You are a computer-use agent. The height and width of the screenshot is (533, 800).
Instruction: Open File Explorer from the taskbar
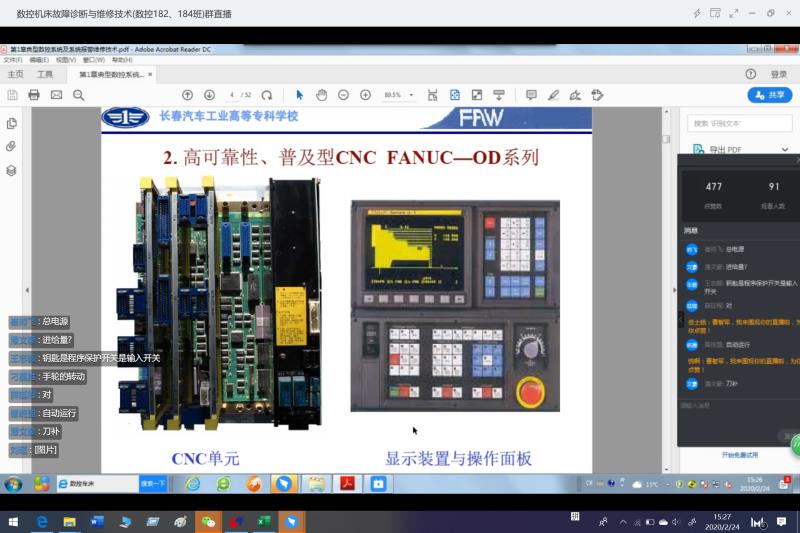69,522
